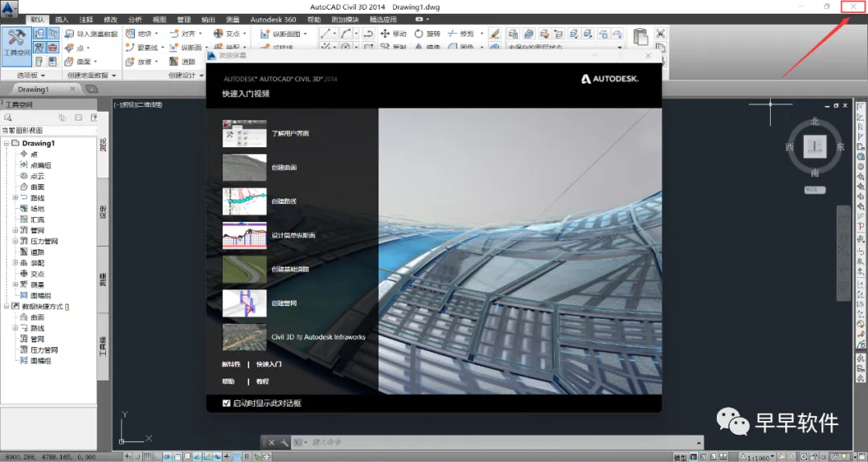Click the command line wrench customize icon
The height and width of the screenshot is (462, 868).
point(285,443)
